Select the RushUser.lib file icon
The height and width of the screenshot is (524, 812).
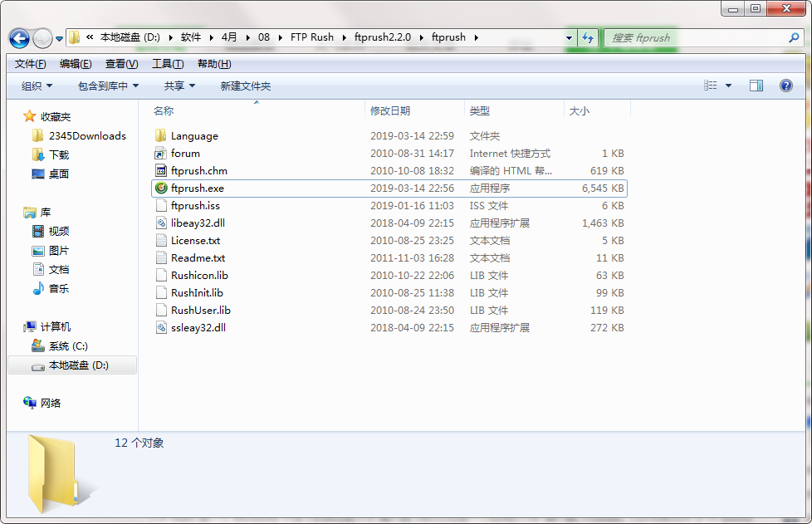coord(161,310)
